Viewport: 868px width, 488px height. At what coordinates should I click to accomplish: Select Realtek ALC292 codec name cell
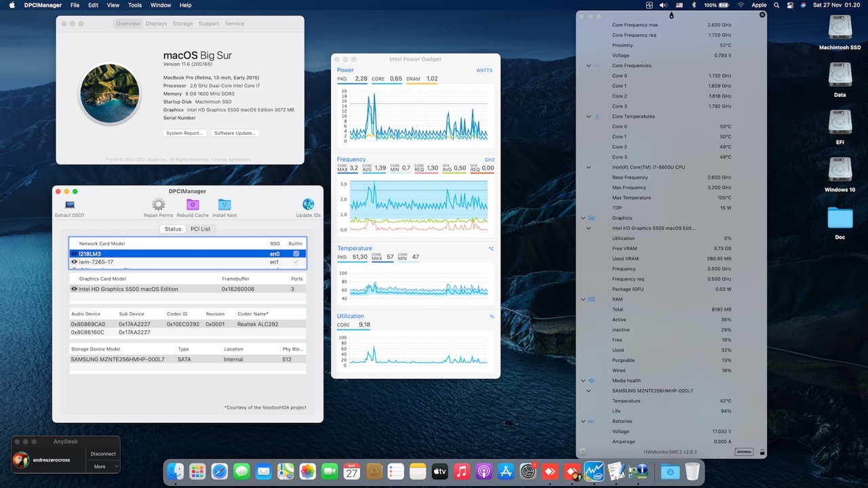(x=258, y=324)
